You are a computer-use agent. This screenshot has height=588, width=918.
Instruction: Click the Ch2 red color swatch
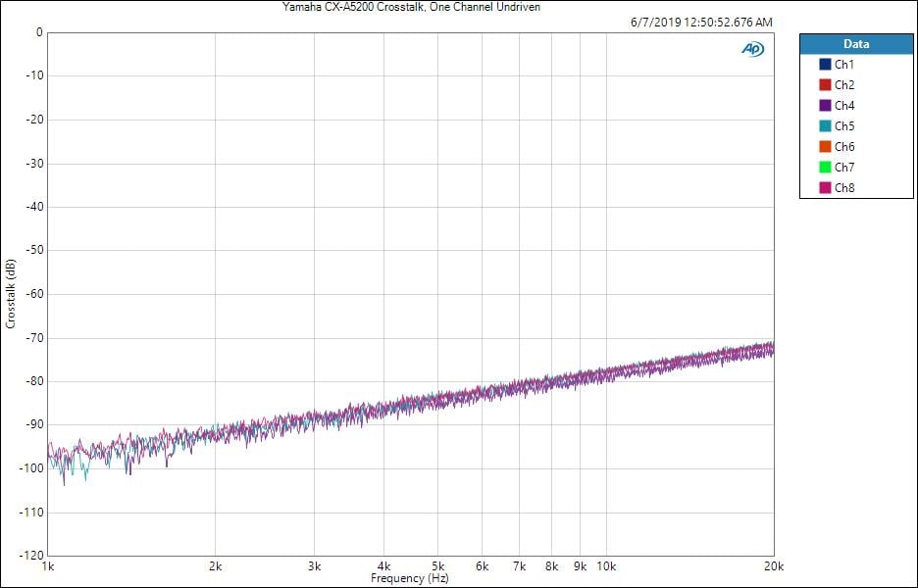(825, 85)
